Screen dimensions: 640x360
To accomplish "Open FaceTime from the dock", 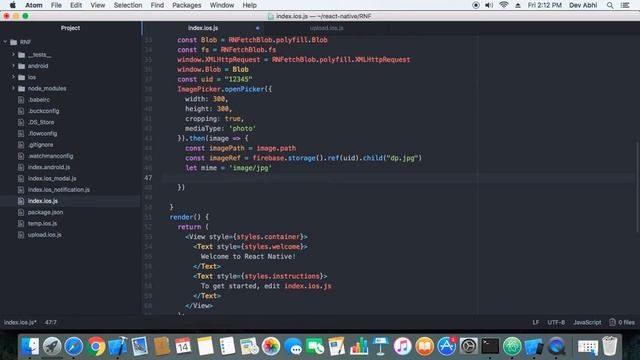I will 315,347.
